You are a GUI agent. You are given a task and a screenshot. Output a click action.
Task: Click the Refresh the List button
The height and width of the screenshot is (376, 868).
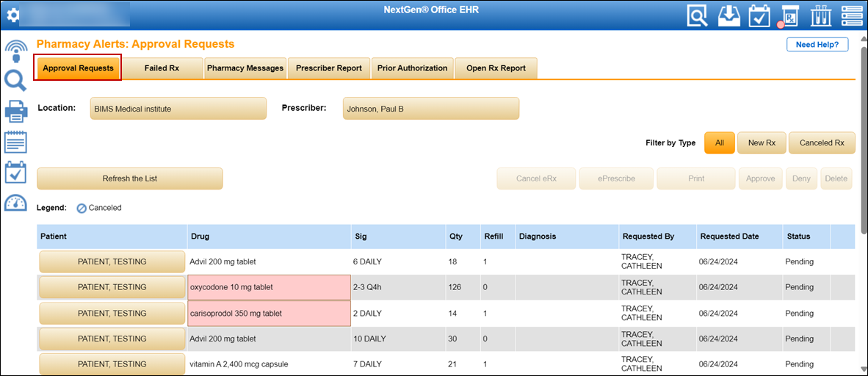pyautogui.click(x=129, y=178)
